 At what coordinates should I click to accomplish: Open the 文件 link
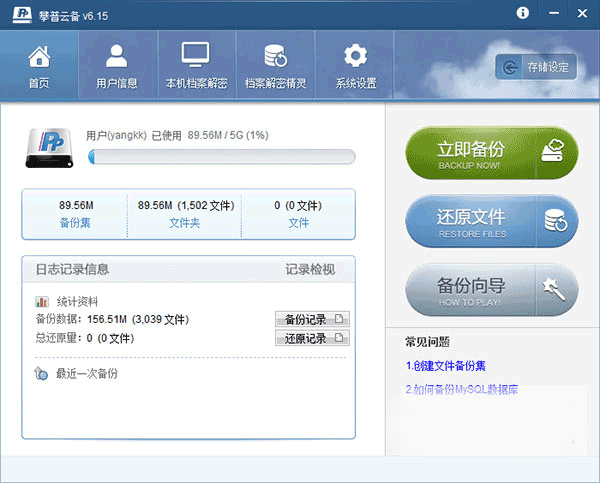298,223
